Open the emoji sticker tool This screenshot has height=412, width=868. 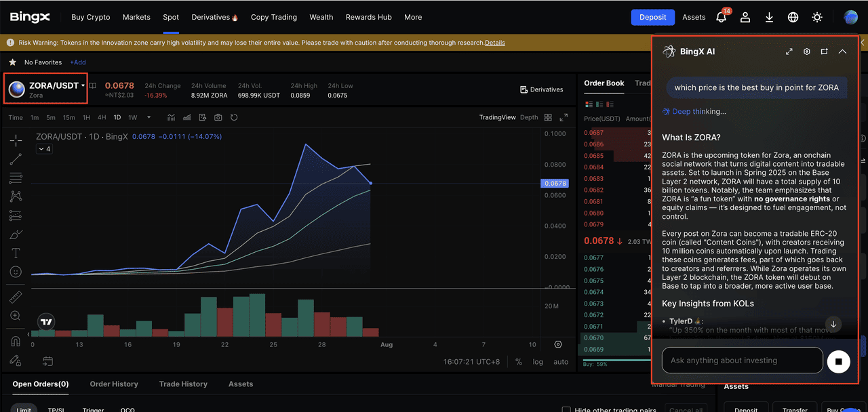pyautogui.click(x=16, y=272)
